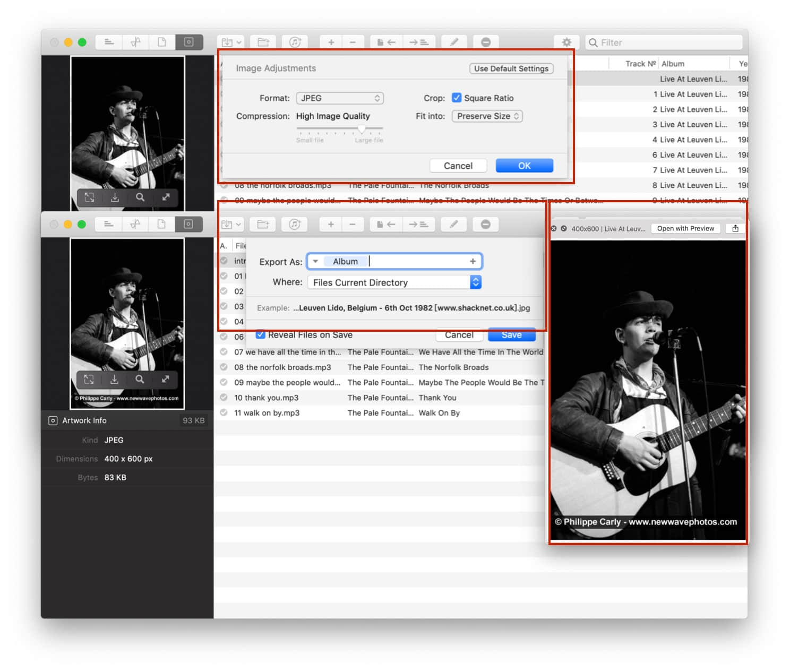This screenshot has width=790, height=672.
Task: Click the Track Nº column header
Action: tap(640, 64)
